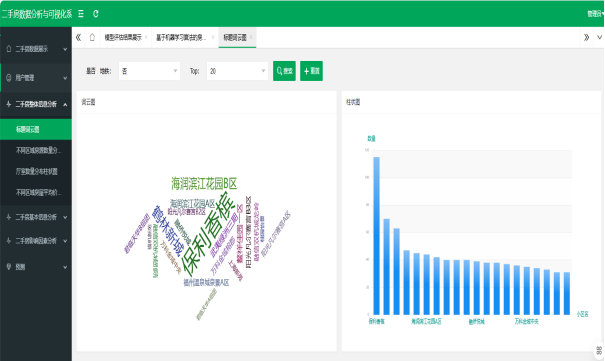This screenshot has width=605, height=361.
Task: Open the home tab icon
Action: click(92, 37)
